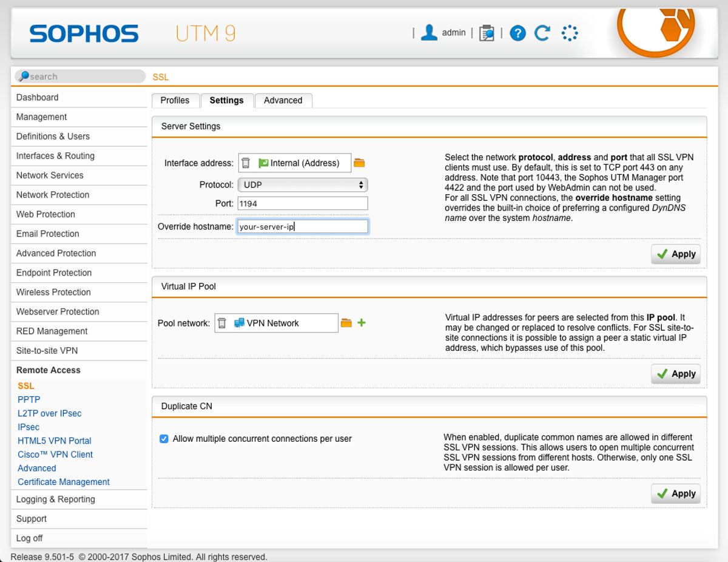Click the sidebar search box
Image resolution: width=728 pixels, height=562 pixels.
[85, 76]
